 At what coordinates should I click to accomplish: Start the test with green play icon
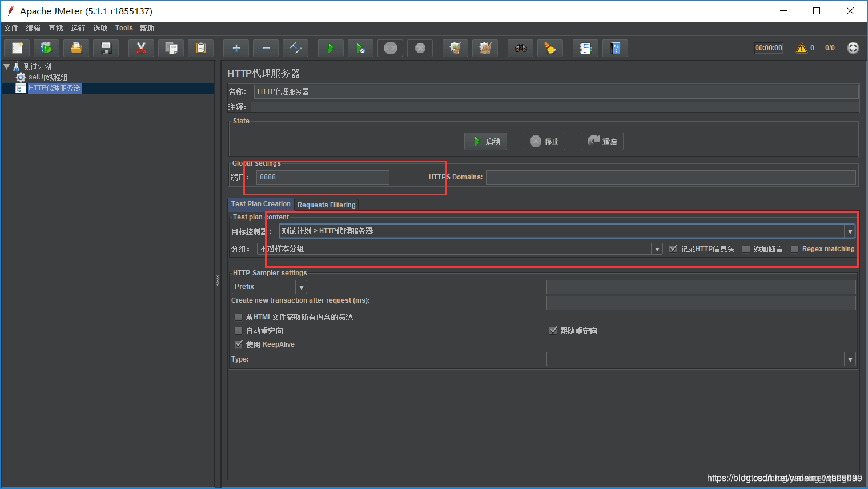[331, 48]
